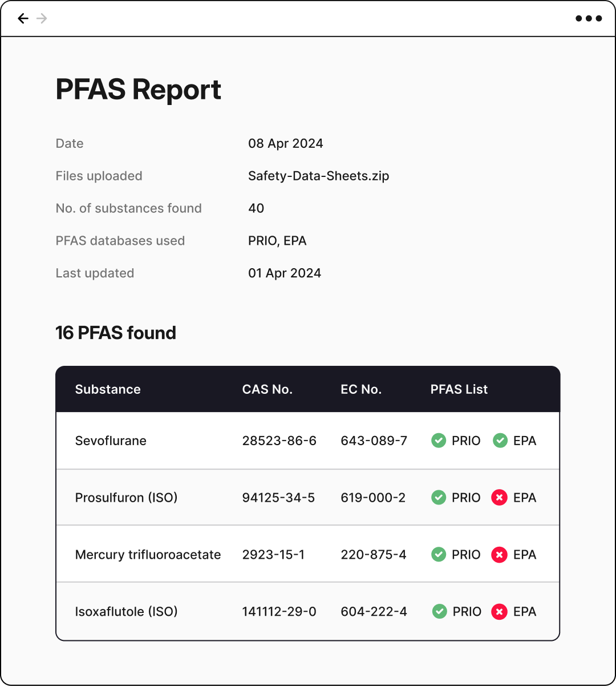This screenshot has width=616, height=686.
Task: Click the 16 PFAS found heading
Action: [115, 333]
